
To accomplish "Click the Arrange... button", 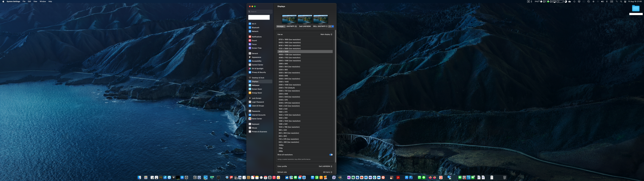I will 281,26.
